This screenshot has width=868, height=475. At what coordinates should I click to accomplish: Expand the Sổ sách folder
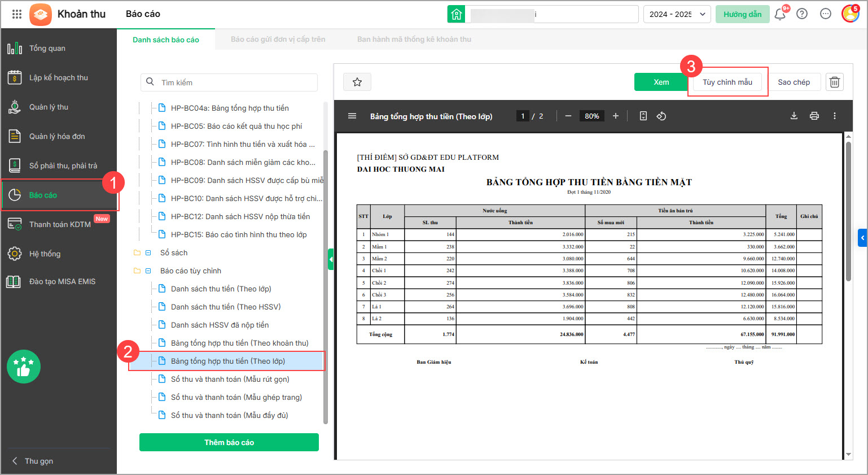click(148, 253)
